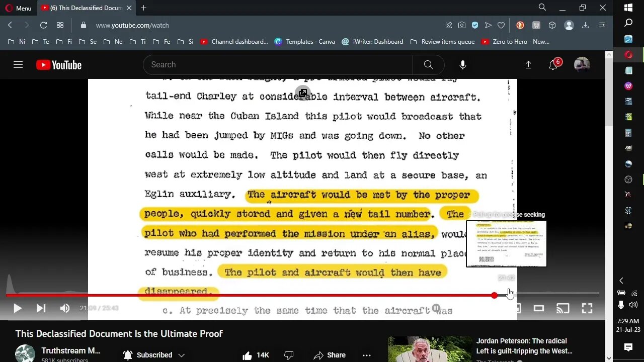Open Zero to Hero bookmark

pos(515,42)
